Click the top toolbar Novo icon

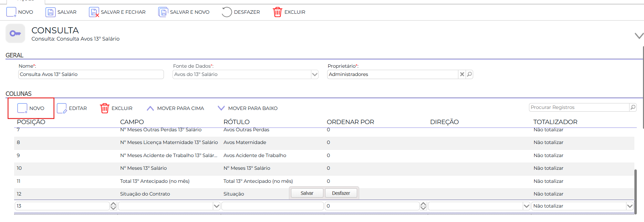[11, 12]
